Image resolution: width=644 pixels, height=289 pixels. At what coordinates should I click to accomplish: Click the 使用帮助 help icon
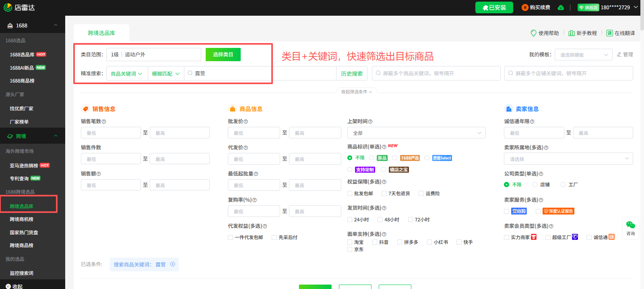(x=534, y=33)
